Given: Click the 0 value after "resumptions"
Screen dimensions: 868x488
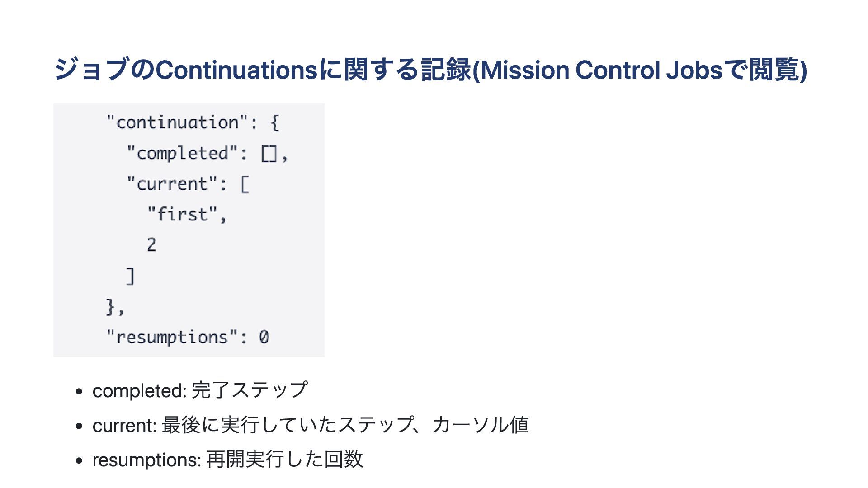Looking at the screenshot, I should (264, 337).
